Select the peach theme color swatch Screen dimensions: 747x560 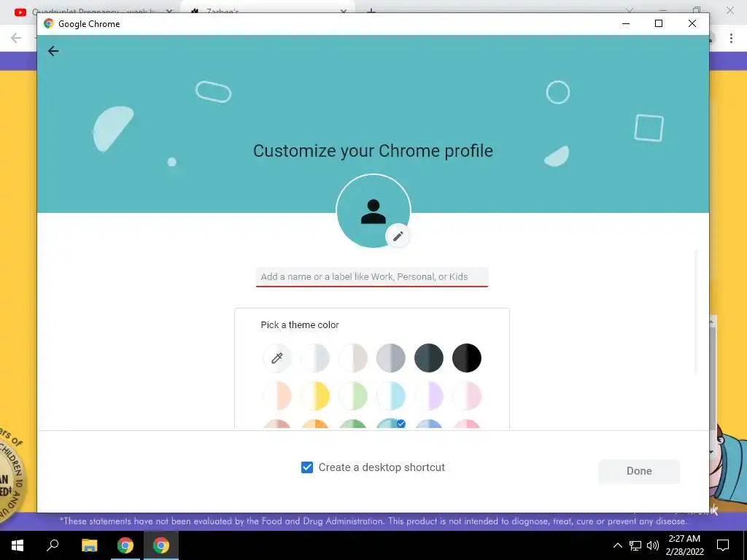[276, 396]
